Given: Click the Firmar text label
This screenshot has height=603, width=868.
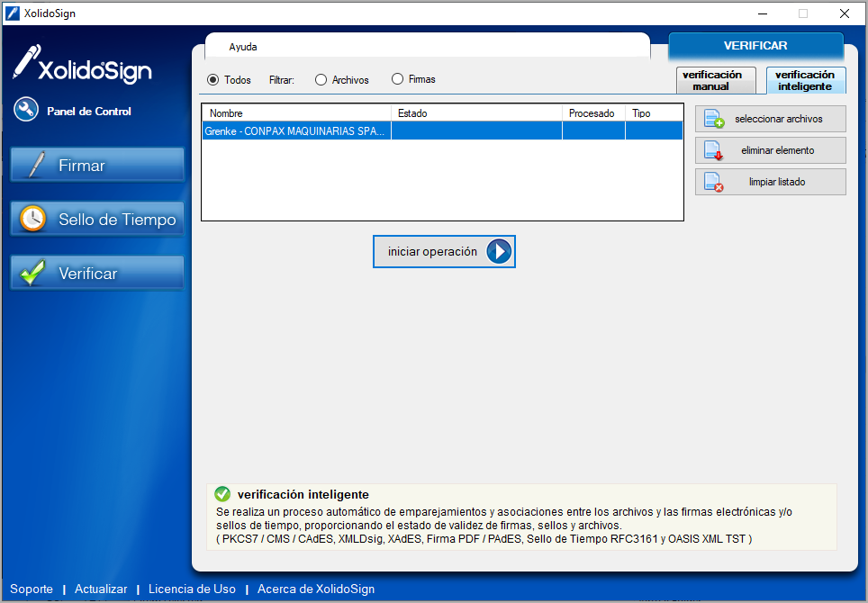Looking at the screenshot, I should [81, 166].
